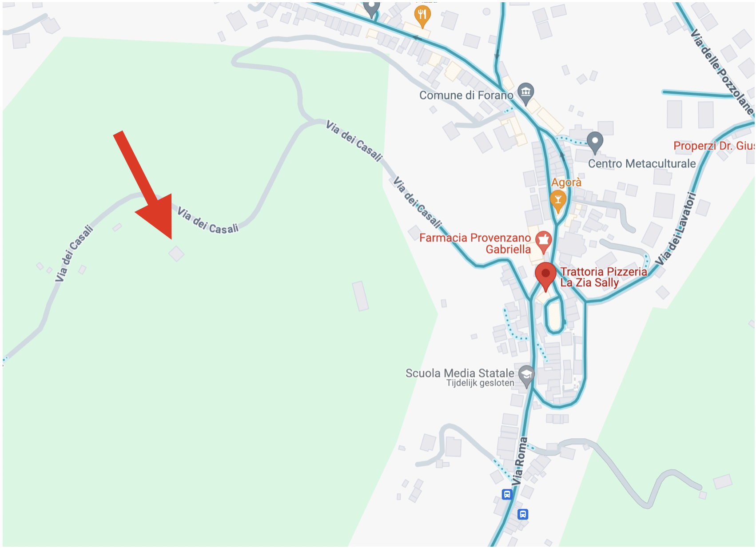Image resolution: width=756 pixels, height=548 pixels.
Task: Open the Properzi Dr. Giu place label
Action: 714,146
